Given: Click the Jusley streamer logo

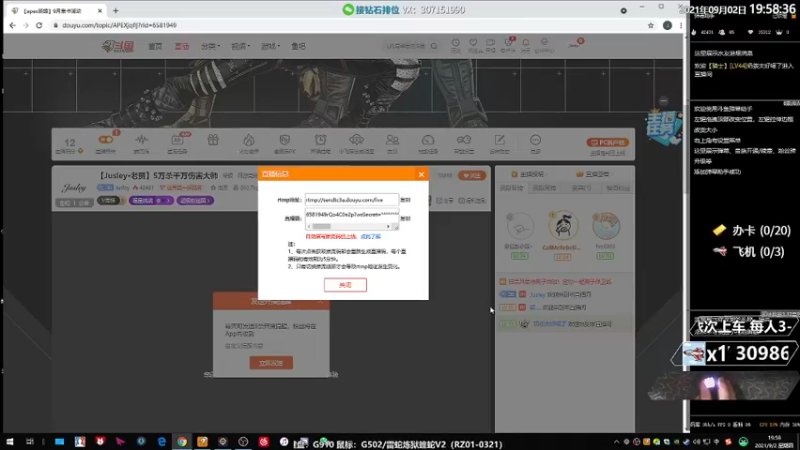Looking at the screenshot, I should (74, 188).
